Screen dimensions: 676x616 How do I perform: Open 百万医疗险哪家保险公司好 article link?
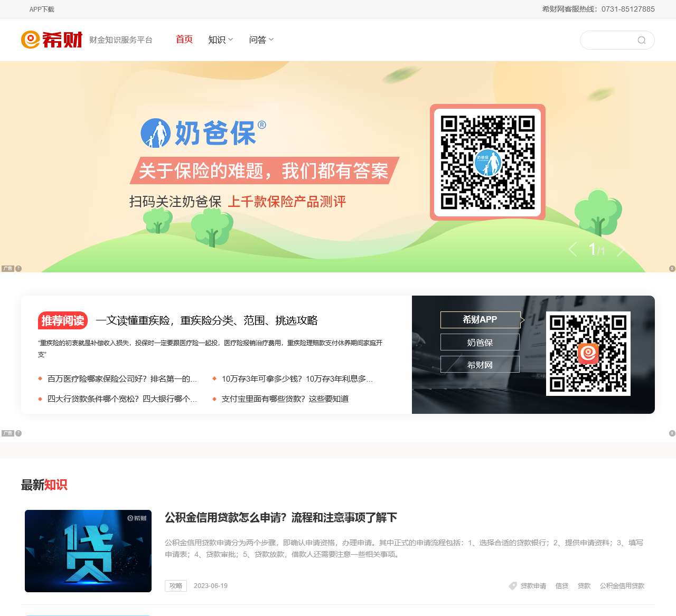122,378
